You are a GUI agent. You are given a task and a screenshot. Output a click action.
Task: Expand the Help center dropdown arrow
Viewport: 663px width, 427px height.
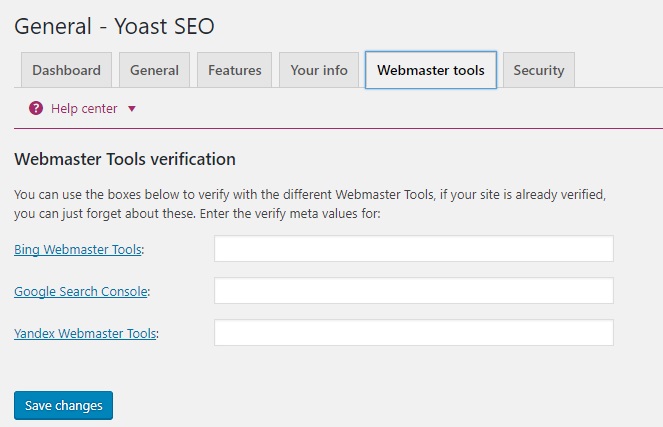point(132,109)
